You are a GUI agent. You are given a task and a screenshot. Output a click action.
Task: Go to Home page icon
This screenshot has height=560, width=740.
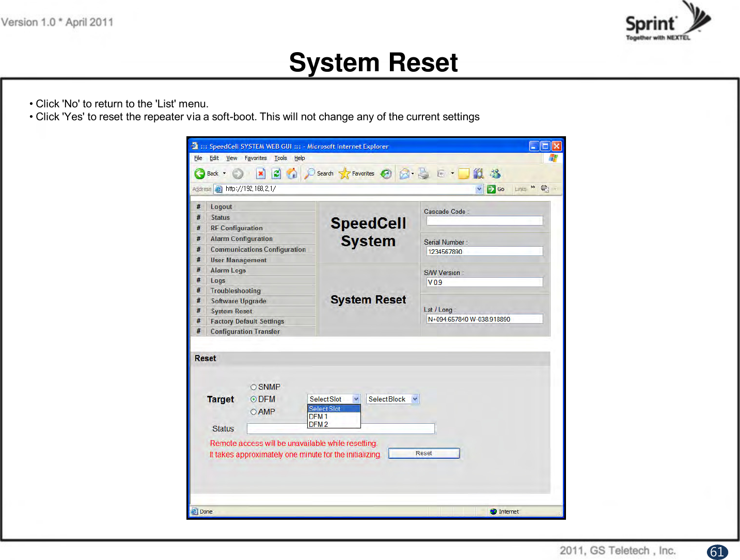click(x=292, y=173)
